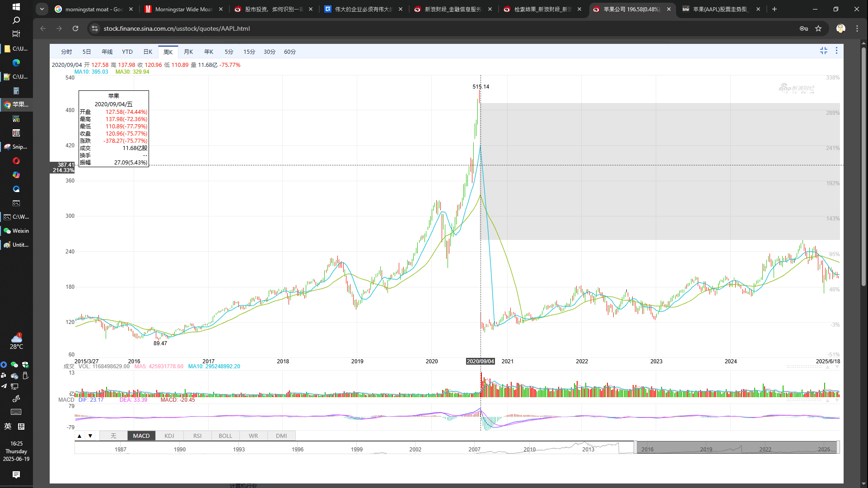Open the Chrome three-dot menu
Image resolution: width=868 pixels, height=488 pixels.
click(x=857, y=28)
